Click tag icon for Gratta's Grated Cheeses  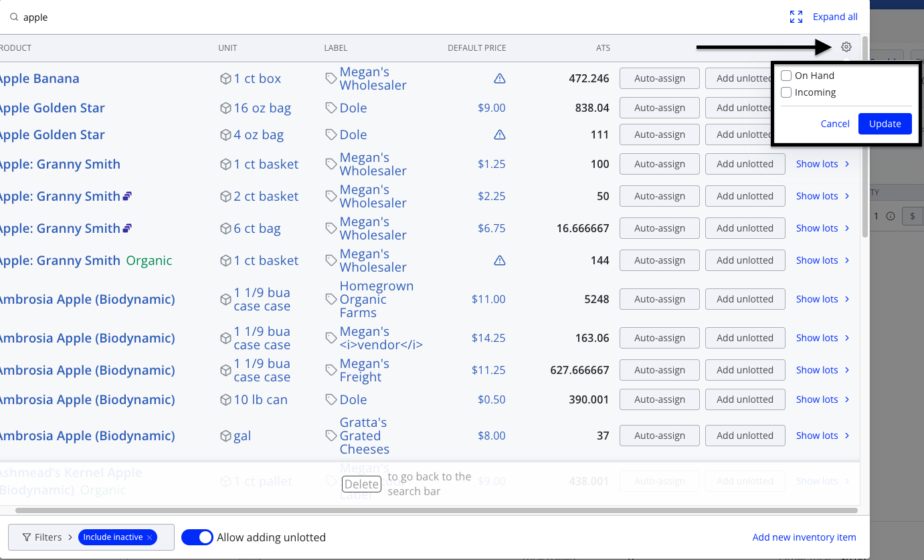(331, 436)
